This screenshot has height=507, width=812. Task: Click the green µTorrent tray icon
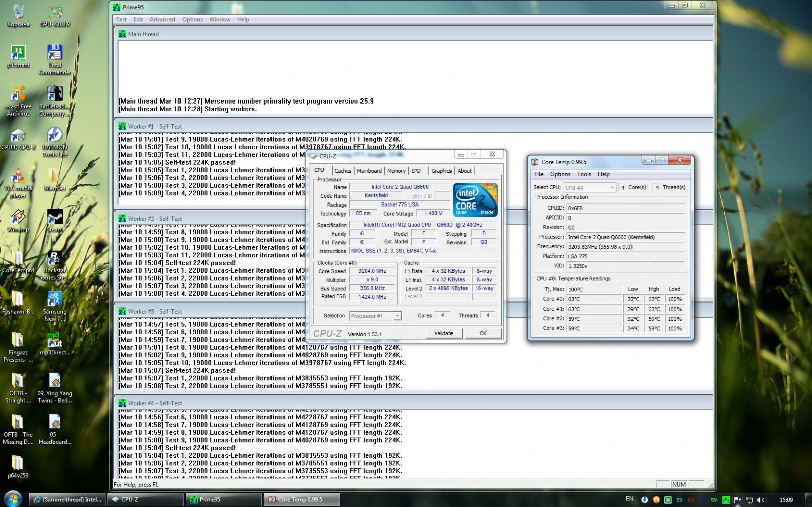pyautogui.click(x=668, y=500)
